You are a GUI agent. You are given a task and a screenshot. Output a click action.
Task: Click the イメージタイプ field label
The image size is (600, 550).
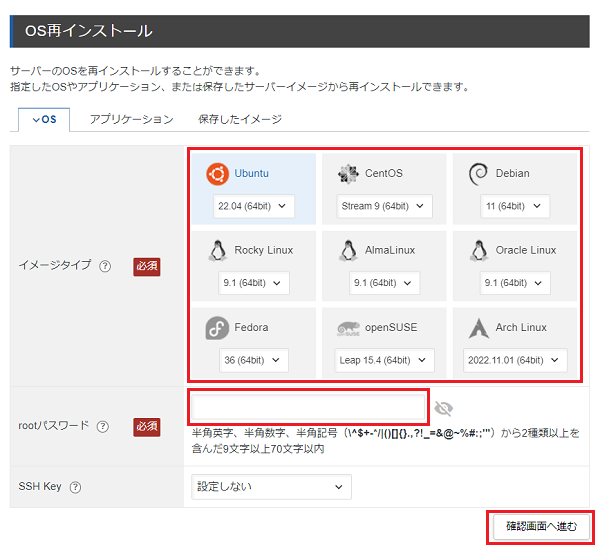coord(55,265)
